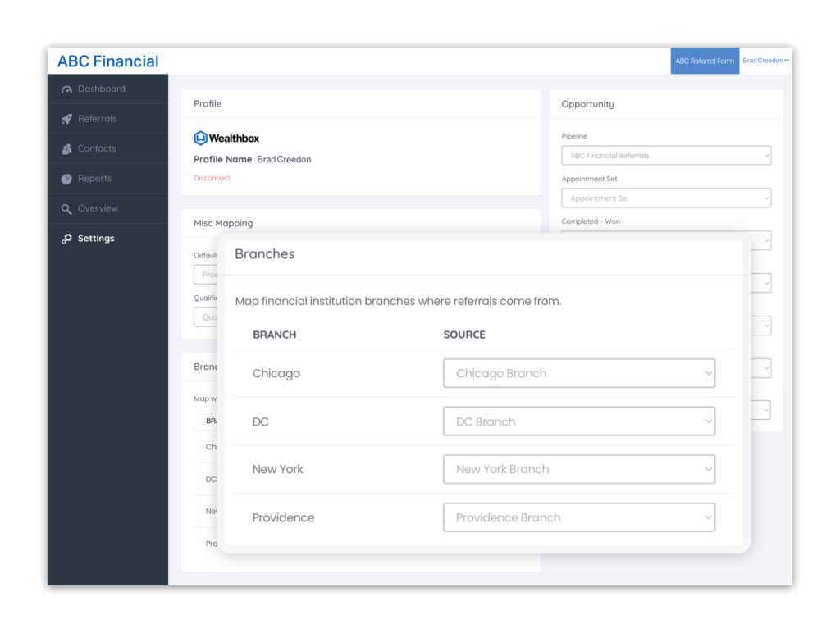Open the Pipeline dropdown showing ABC Financial Referrals

tap(665, 155)
